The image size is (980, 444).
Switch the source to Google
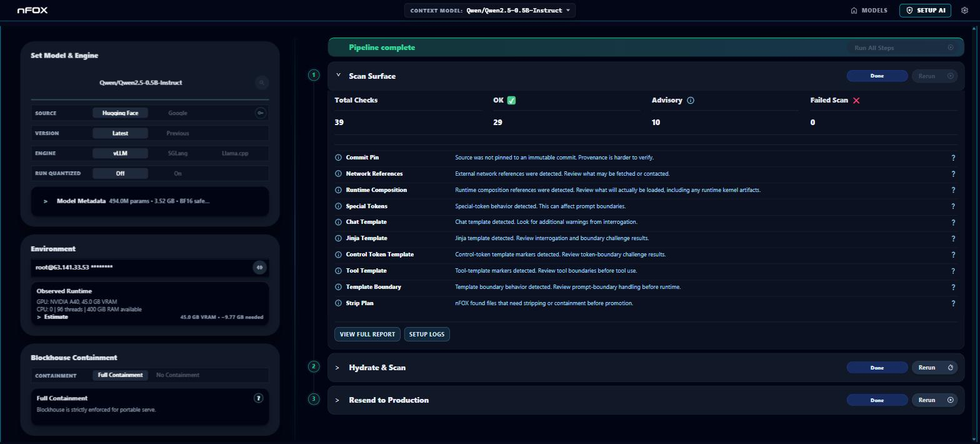coord(177,113)
